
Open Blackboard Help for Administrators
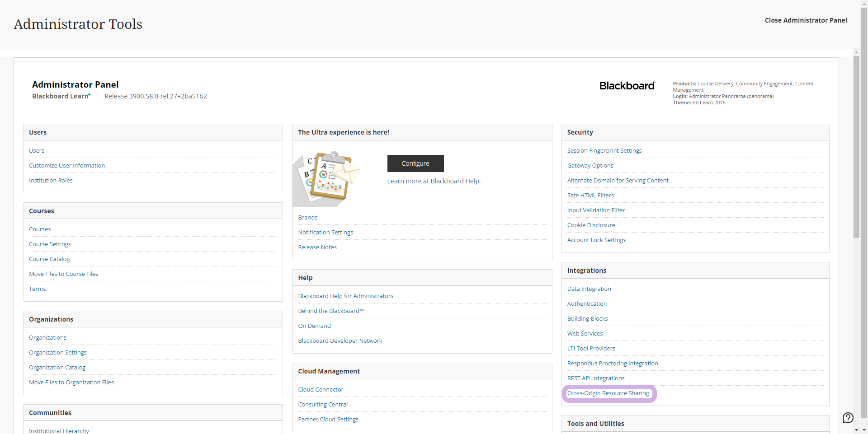346,296
